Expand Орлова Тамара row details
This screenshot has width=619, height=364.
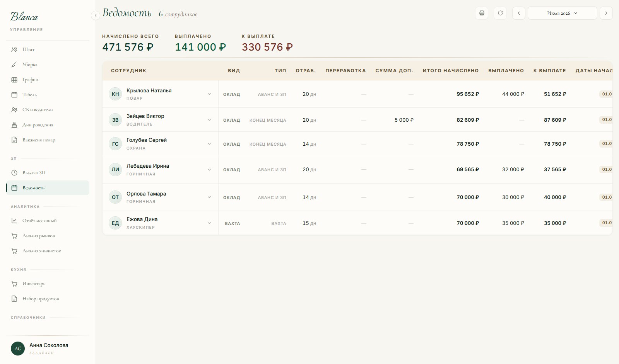tap(209, 197)
